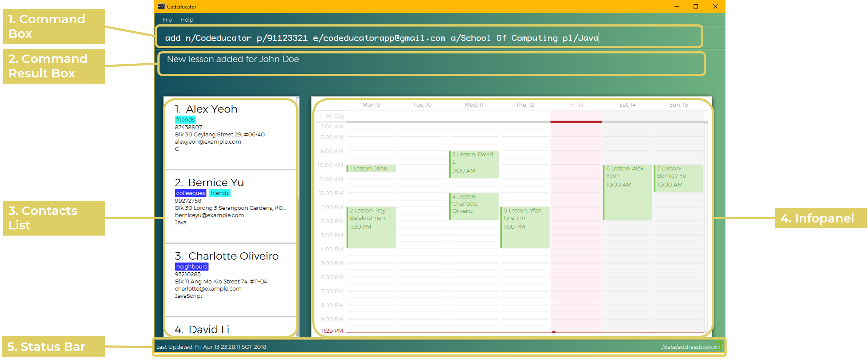Select contact 4. David Li
868x361 pixels.
tap(230, 327)
